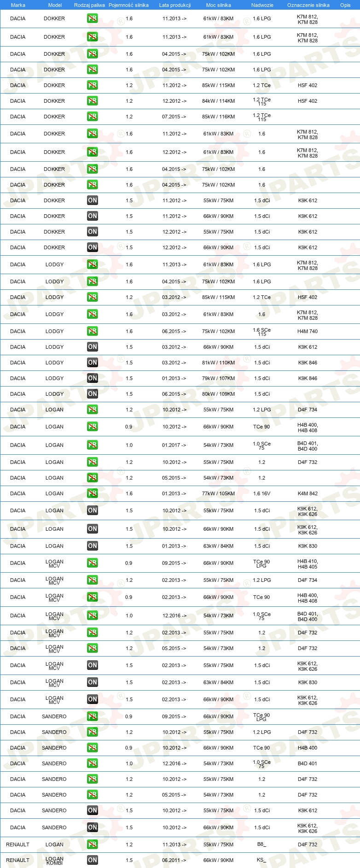Click petrol icon in Logan MCV 09.2015 row
This screenshot has width=360, height=868.
pos(93,563)
